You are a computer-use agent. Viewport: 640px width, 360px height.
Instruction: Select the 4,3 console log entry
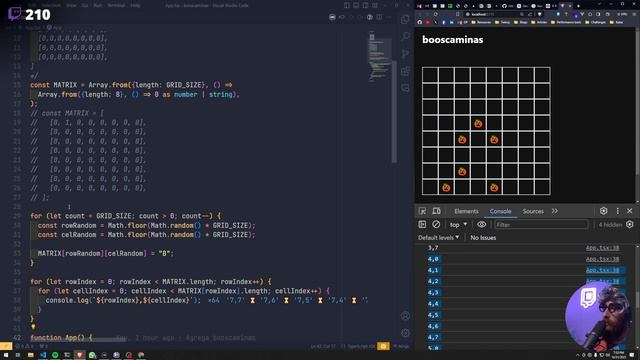[x=433, y=292]
